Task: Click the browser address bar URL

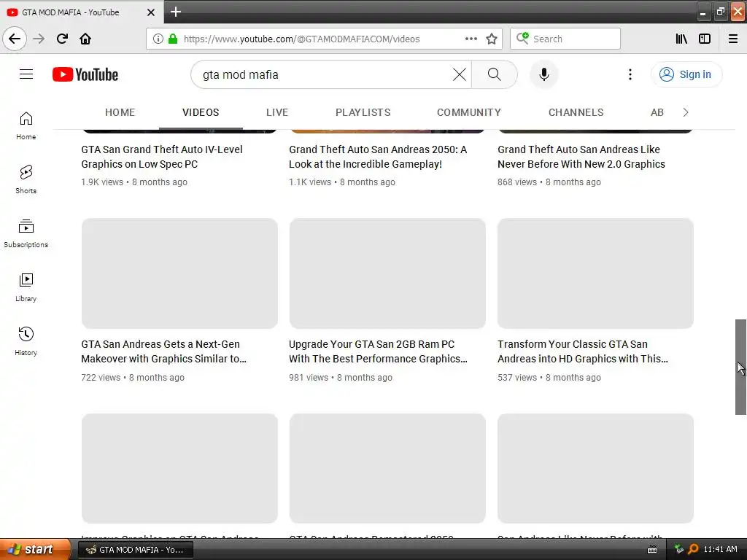Action: tap(301, 39)
